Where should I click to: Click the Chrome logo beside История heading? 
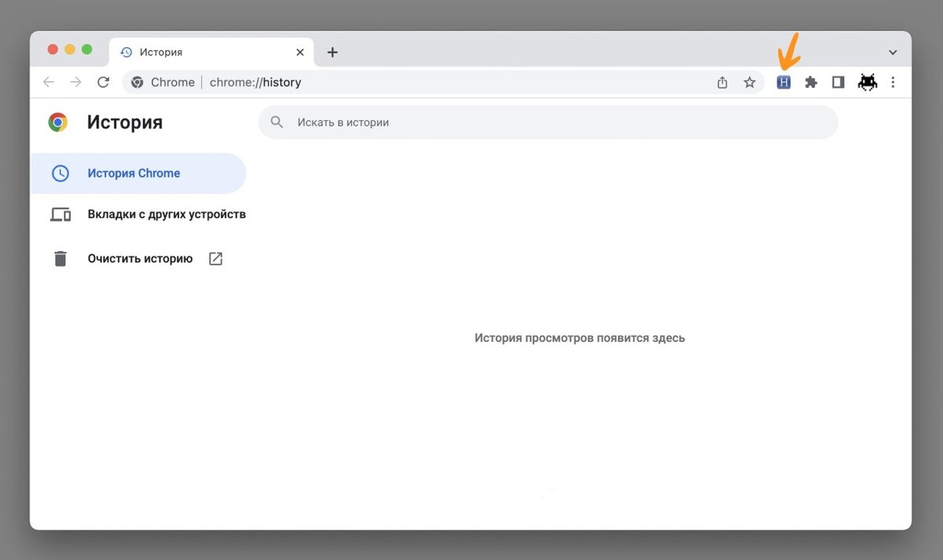(57, 122)
